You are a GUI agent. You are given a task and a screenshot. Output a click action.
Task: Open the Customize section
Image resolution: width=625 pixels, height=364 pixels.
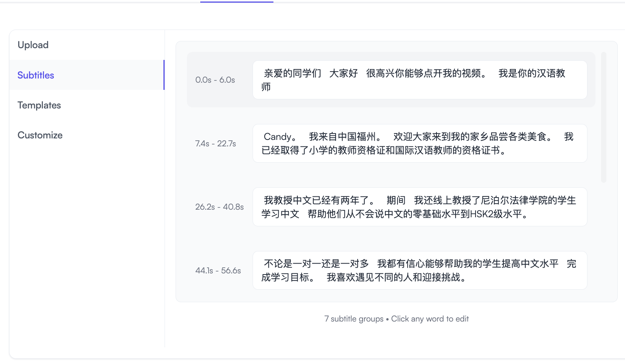40,135
